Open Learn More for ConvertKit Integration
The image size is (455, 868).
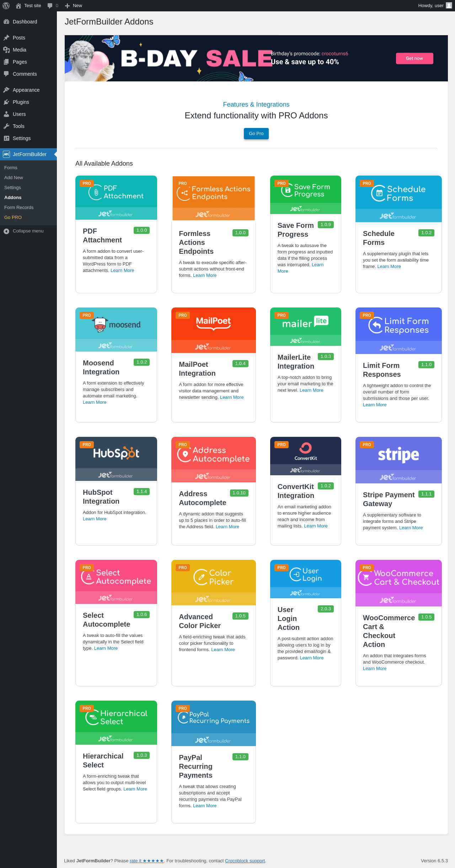tap(316, 526)
